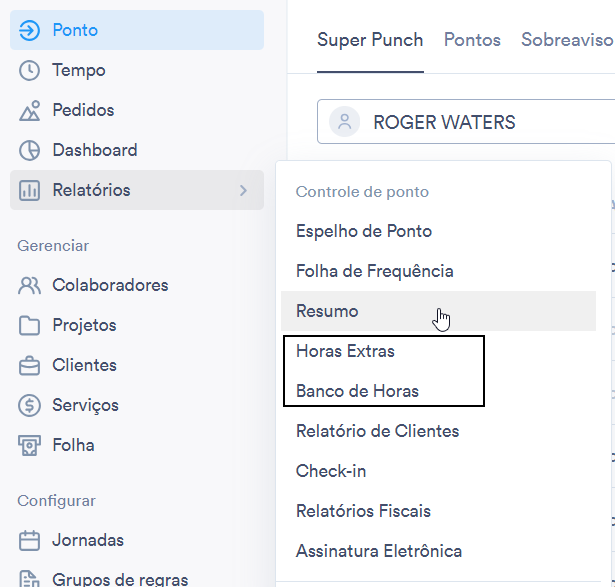
Task: Click the Jornadas calendar icon
Action: (x=29, y=540)
